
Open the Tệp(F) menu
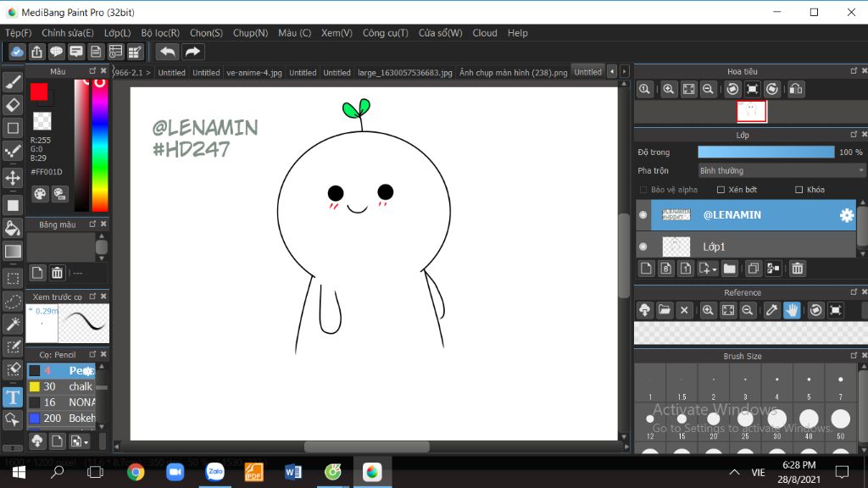coord(19,33)
